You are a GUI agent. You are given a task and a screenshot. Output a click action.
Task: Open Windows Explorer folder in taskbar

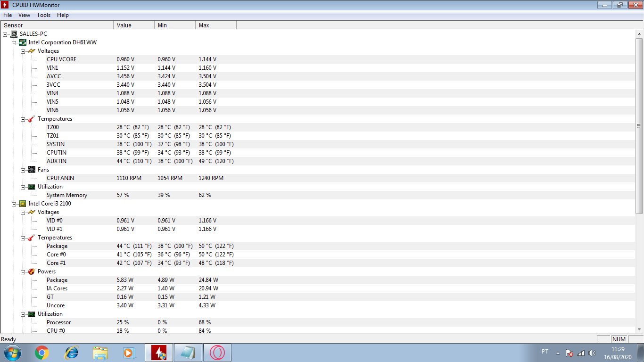(100, 353)
